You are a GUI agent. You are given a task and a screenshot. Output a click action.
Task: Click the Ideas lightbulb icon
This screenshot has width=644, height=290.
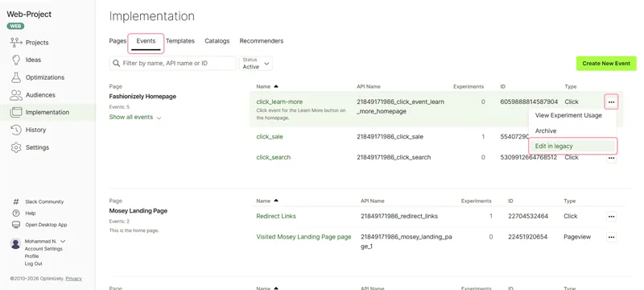coord(16,60)
